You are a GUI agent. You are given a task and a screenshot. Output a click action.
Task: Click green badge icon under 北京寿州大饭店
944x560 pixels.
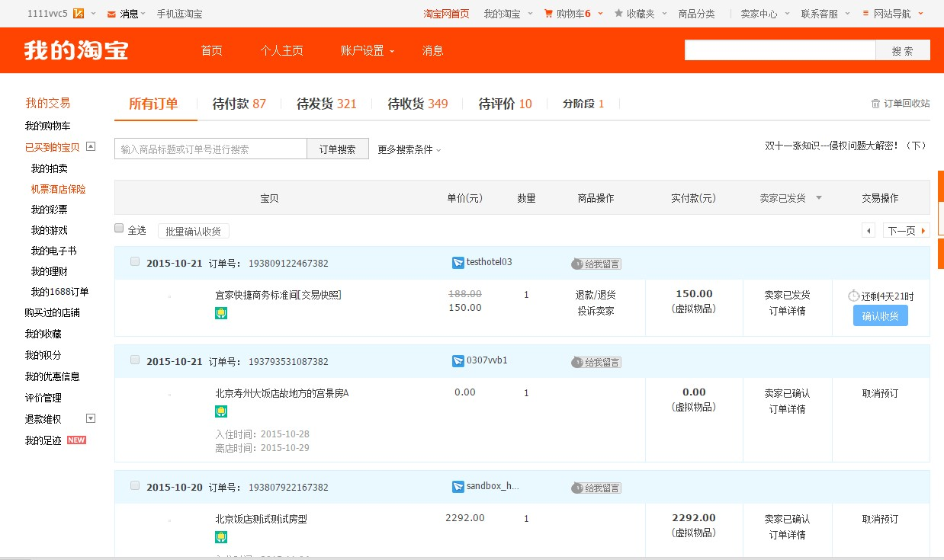221,411
